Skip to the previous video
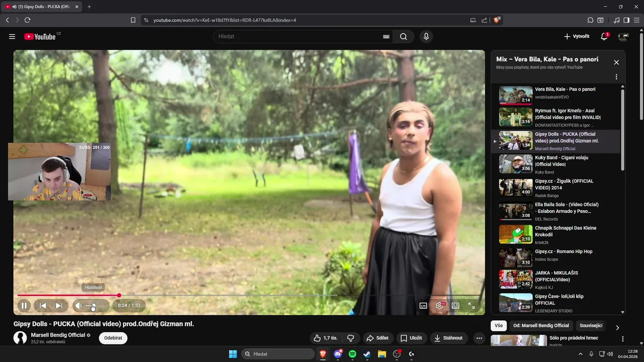This screenshot has height=362, width=644. (x=43, y=305)
